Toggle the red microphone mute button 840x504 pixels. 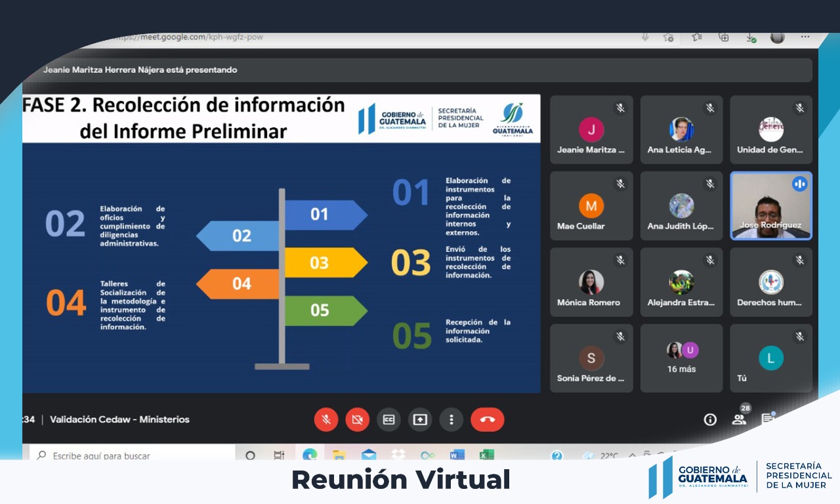click(326, 419)
